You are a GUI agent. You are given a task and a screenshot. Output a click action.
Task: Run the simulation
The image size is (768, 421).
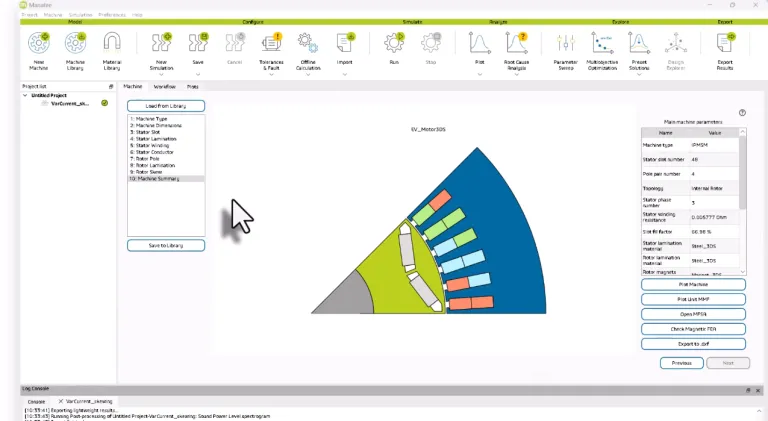(x=394, y=43)
